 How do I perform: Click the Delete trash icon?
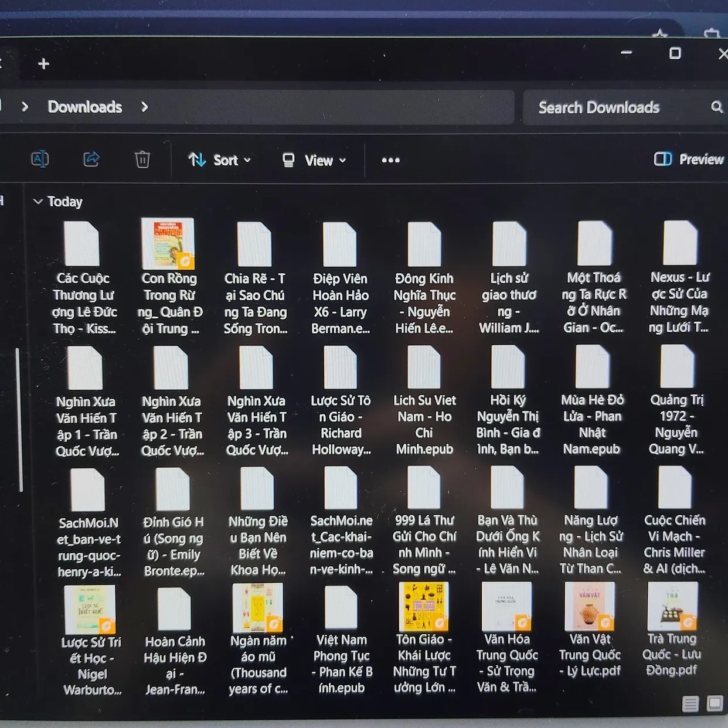[x=142, y=159]
